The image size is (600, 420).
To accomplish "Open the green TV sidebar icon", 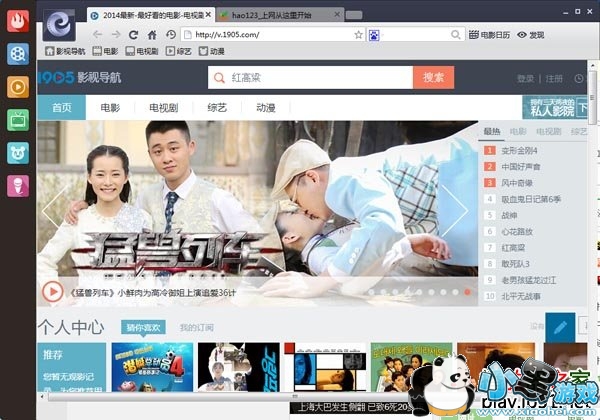I will [x=18, y=120].
